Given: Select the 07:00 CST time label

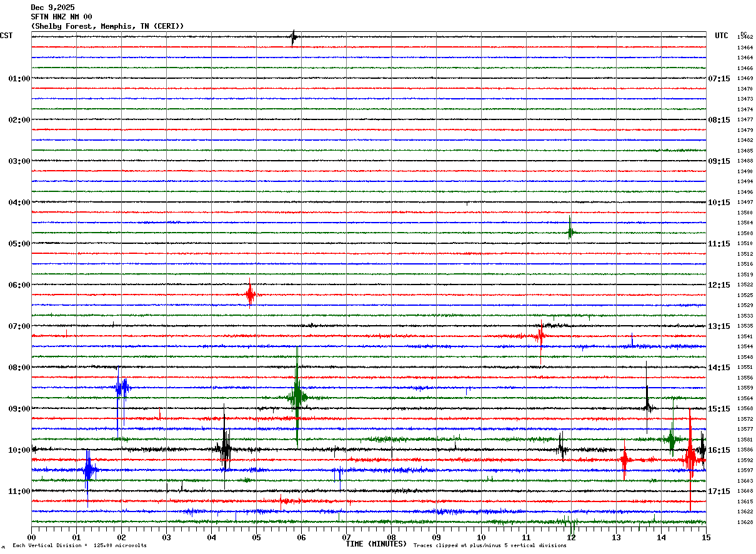Looking at the screenshot, I should (19, 326).
